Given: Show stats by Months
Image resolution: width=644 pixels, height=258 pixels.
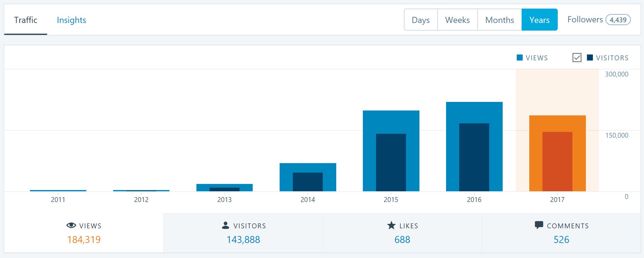Looking at the screenshot, I should pyautogui.click(x=500, y=20).
